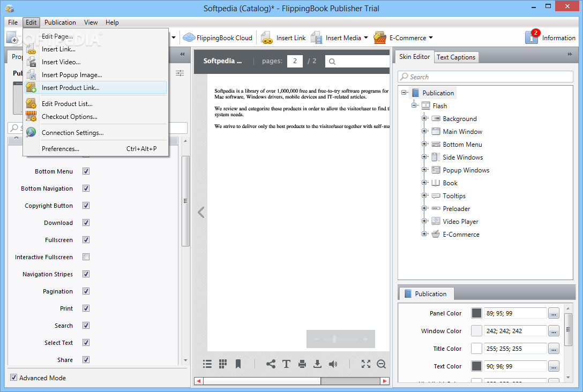Show thumbnails grid icon in viewer
This screenshot has width=583, height=392.
click(223, 364)
